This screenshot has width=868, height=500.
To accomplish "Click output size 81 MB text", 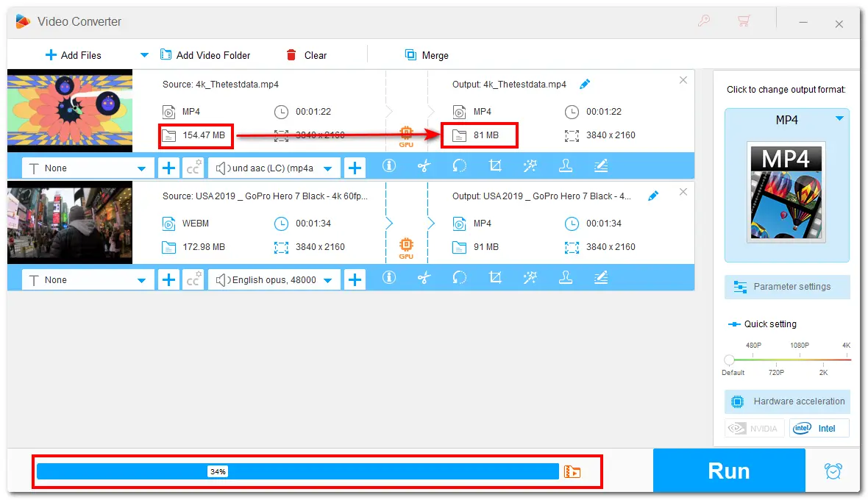I will pyautogui.click(x=486, y=135).
